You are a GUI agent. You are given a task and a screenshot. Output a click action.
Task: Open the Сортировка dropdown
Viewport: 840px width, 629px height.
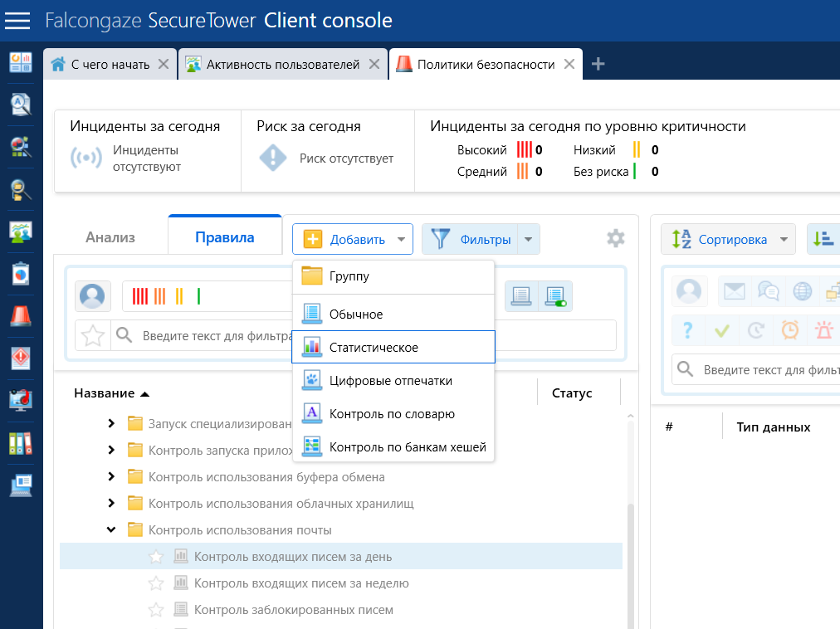tap(728, 239)
